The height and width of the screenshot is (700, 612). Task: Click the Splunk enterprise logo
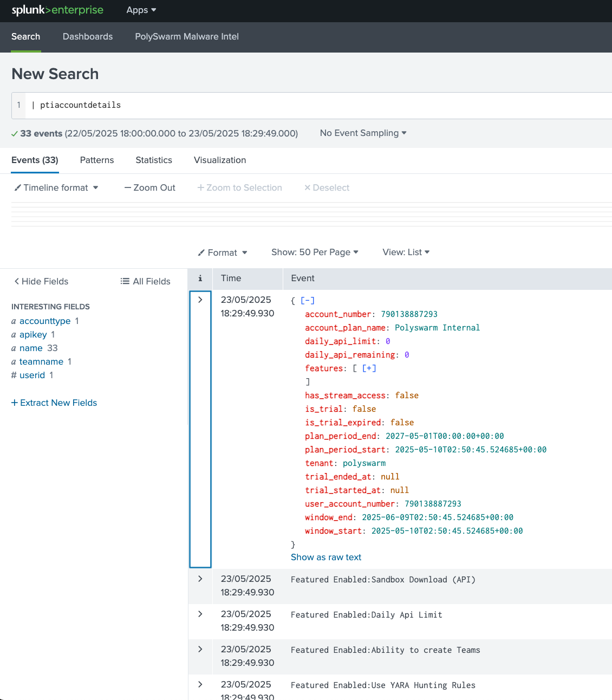click(57, 10)
